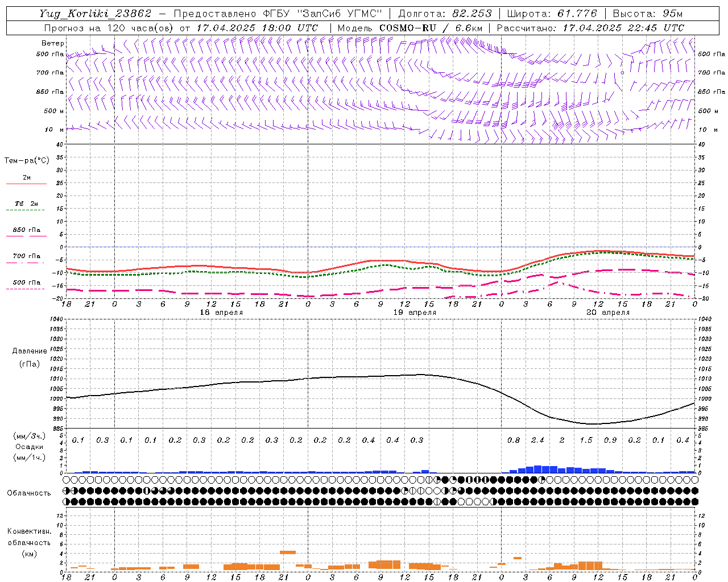
Task: Click the leftmost symbol in the middle cloudiness row
Action: coord(67,490)
